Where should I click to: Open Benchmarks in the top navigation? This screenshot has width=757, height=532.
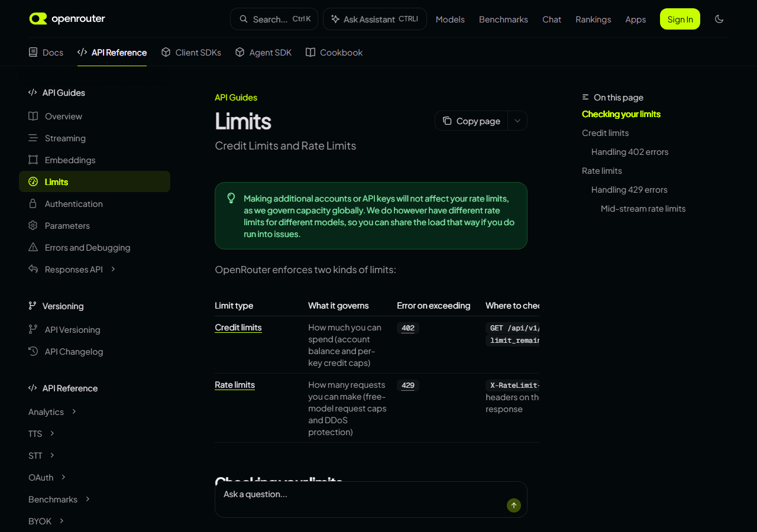503,20
